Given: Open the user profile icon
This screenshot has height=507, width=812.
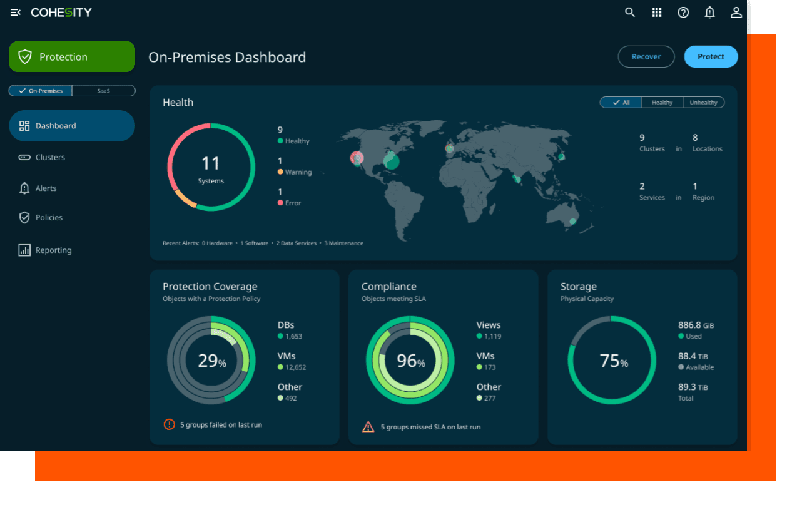Looking at the screenshot, I should tap(736, 13).
